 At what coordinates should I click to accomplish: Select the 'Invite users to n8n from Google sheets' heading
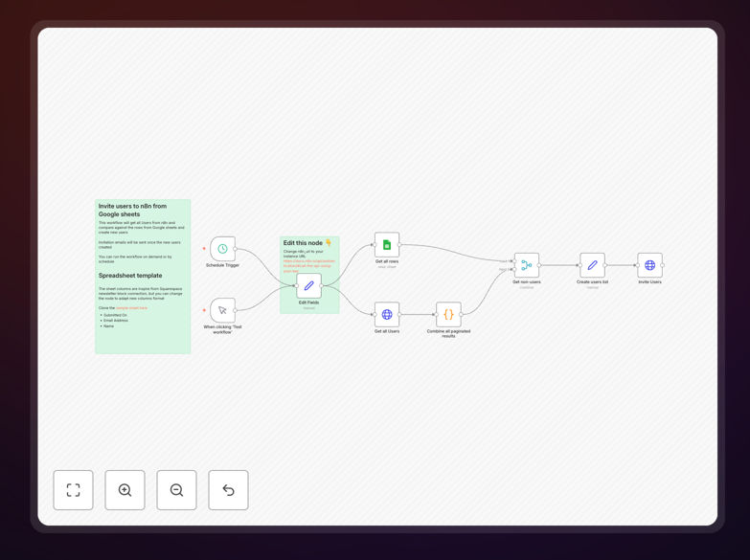pyautogui.click(x=132, y=210)
